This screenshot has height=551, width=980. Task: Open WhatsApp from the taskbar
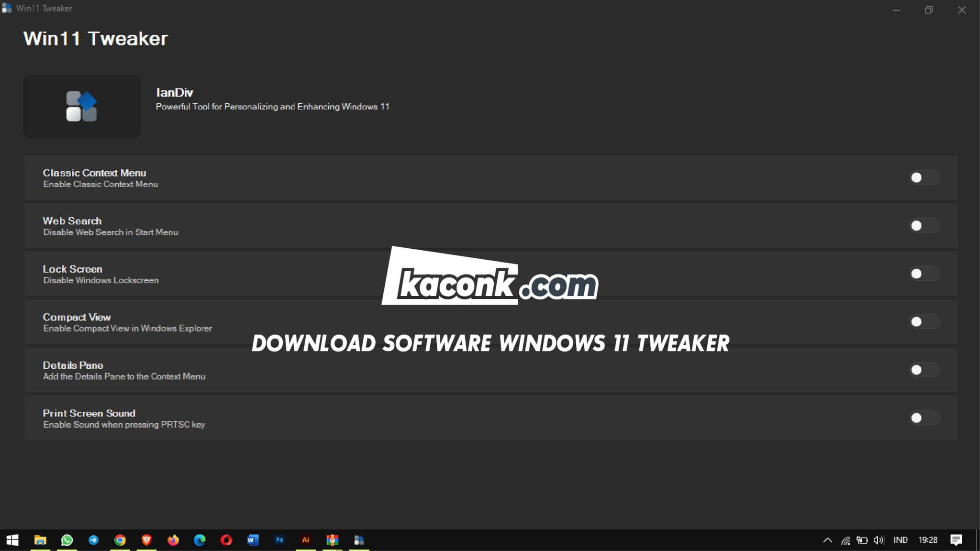click(67, 540)
